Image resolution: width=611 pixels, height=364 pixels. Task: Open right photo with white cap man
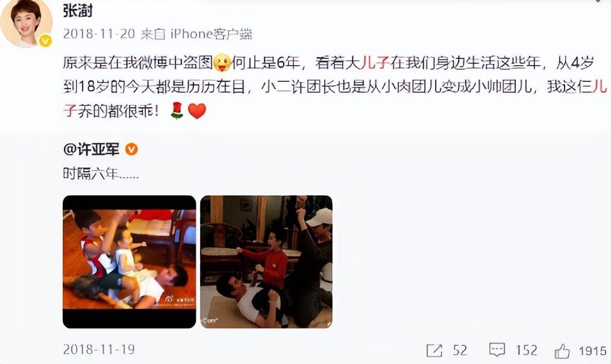(266, 262)
